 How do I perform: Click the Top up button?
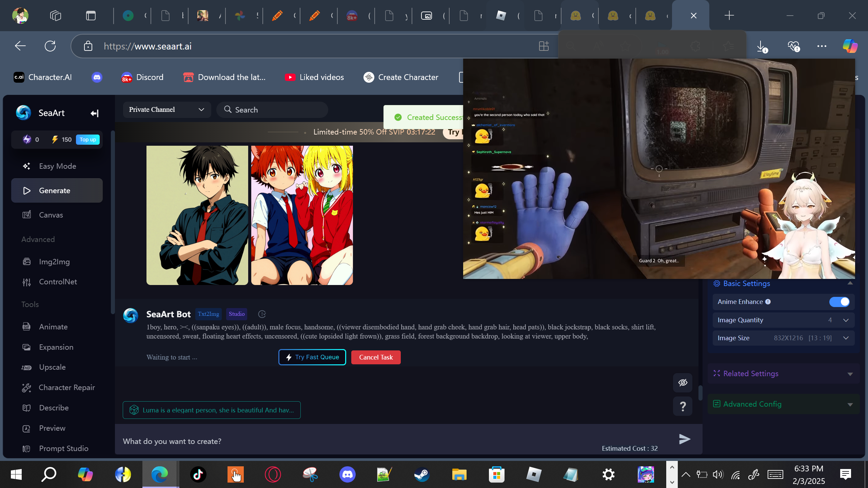(x=88, y=140)
